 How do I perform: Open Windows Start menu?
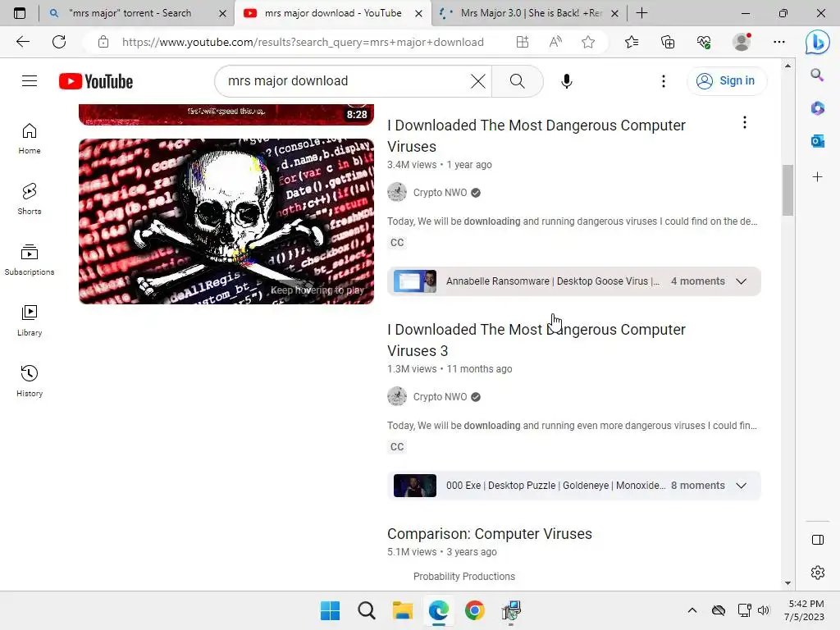point(330,610)
